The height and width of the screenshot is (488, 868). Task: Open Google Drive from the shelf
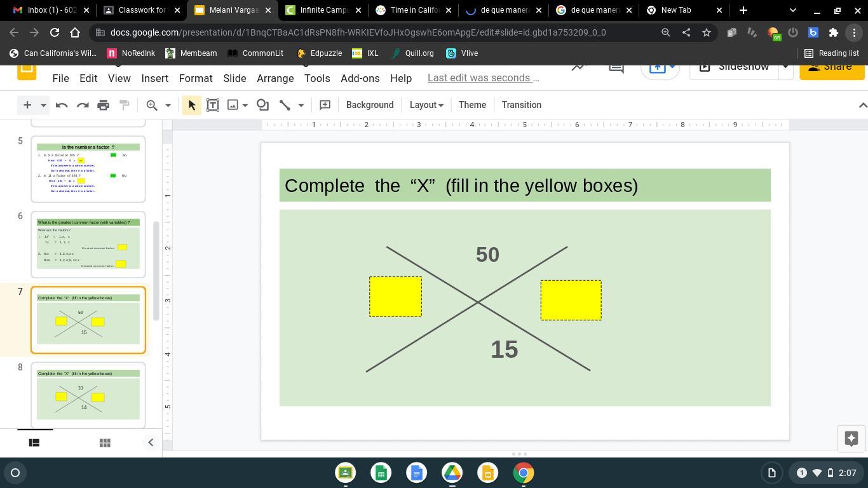coord(452,473)
